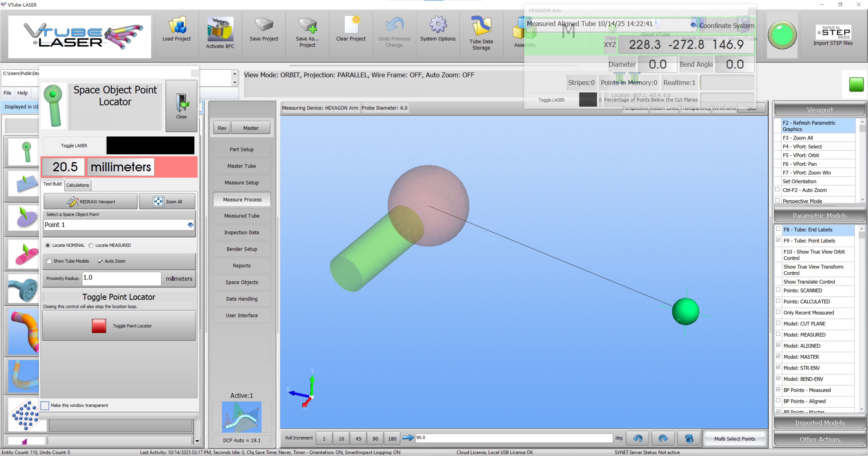Viewport: 868px width, 456px height.
Task: Open the Help menu
Action: point(22,93)
